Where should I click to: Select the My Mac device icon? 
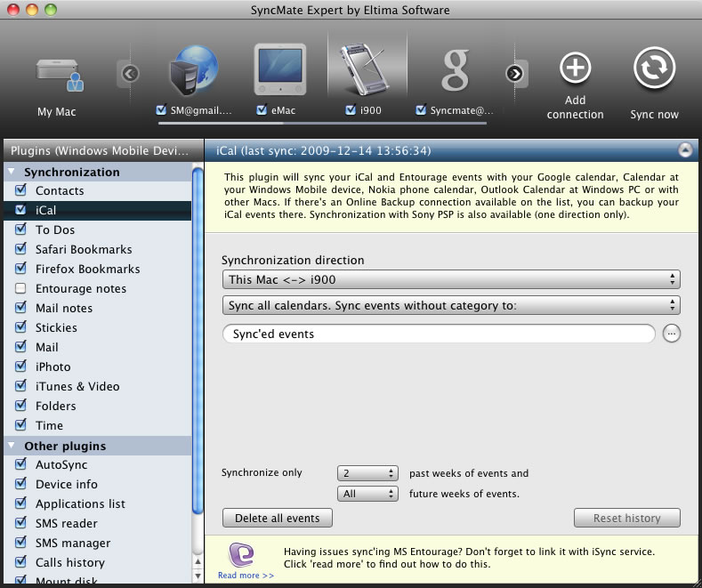click(x=60, y=76)
